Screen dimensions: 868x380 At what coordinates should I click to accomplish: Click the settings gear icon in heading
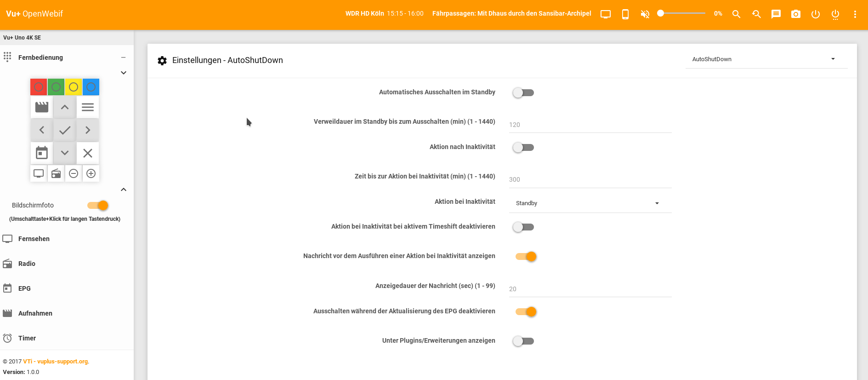[x=162, y=61]
